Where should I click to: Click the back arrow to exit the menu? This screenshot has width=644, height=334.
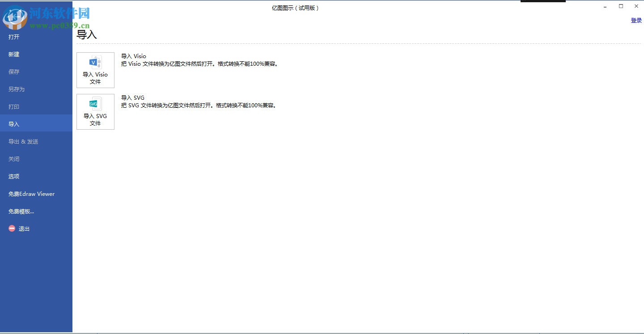14,18
